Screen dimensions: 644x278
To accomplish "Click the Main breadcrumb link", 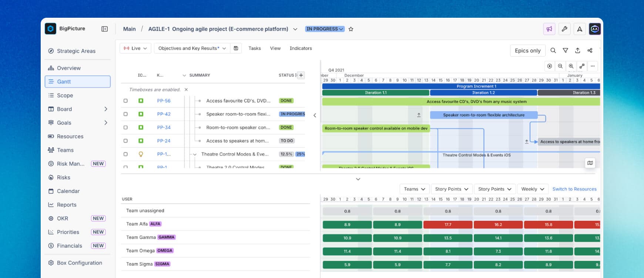I will (x=129, y=29).
